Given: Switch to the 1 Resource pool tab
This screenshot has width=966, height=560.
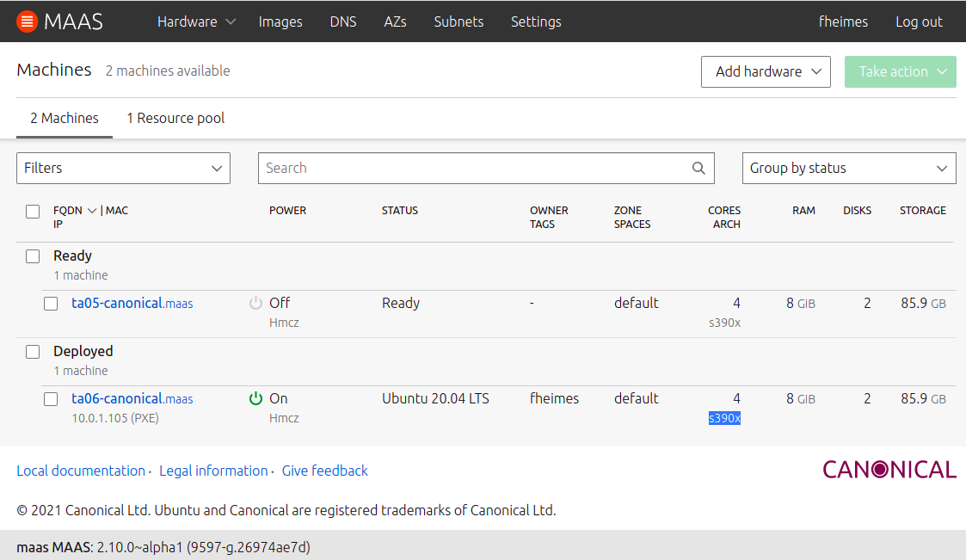Looking at the screenshot, I should 175,118.
